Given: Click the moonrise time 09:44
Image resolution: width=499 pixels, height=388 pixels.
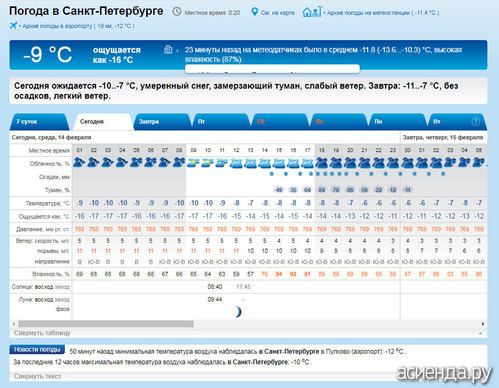Looking at the screenshot, I should pyautogui.click(x=215, y=299).
